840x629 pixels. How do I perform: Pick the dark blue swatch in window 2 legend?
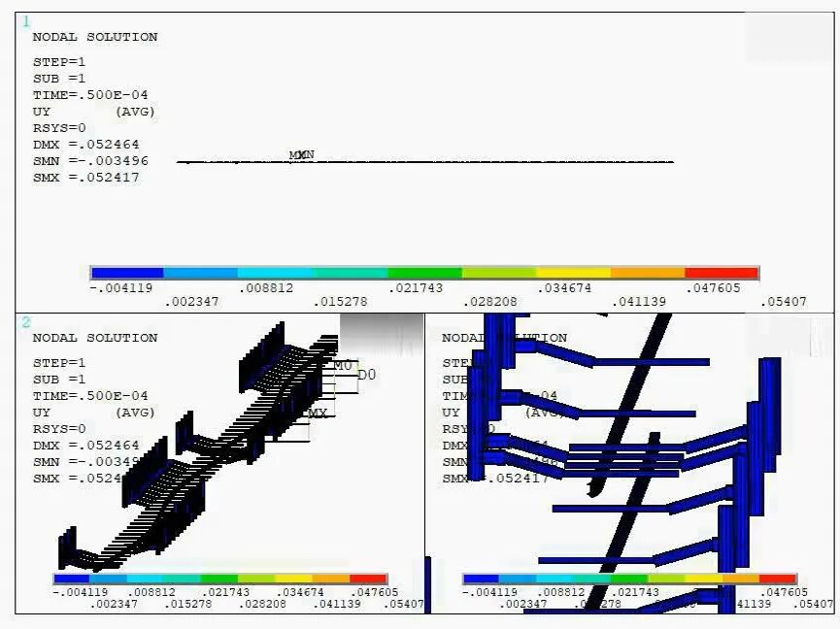72,579
